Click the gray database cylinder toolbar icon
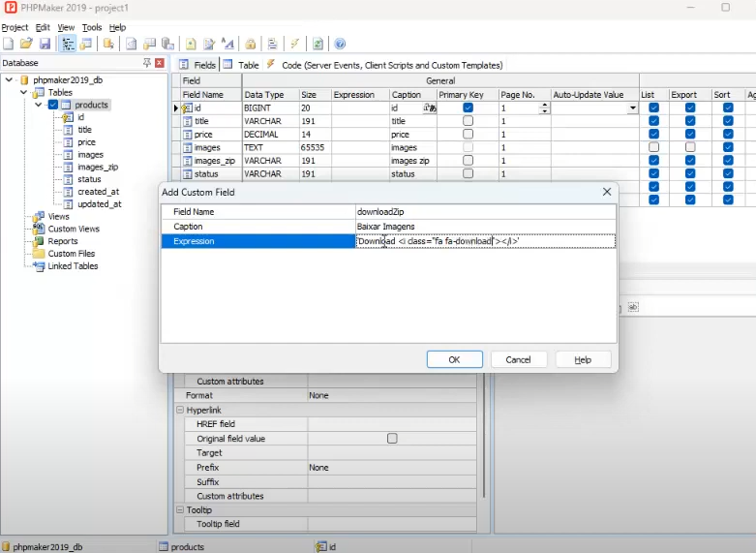 point(167,44)
